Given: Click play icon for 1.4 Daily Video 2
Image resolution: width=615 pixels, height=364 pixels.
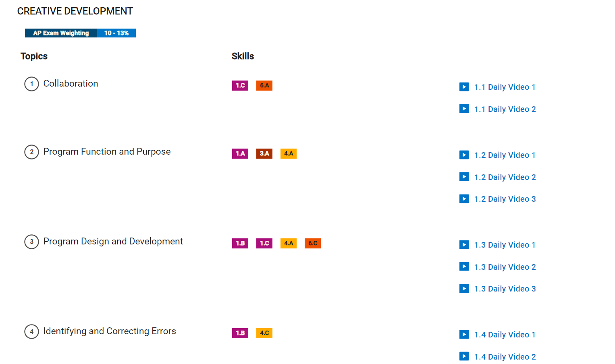Looking at the screenshot, I should (x=464, y=356).
